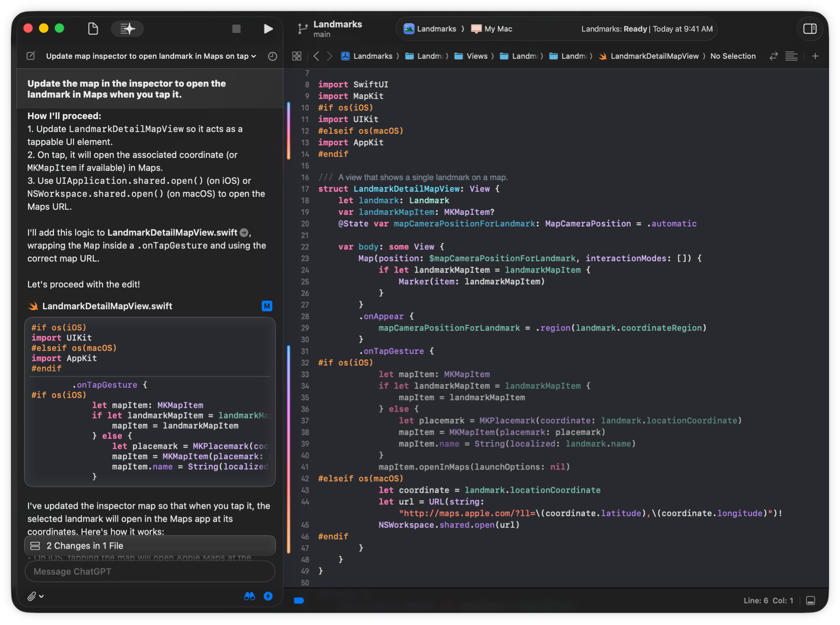840x625 pixels.
Task: Click the Landmarks main branch title
Action: pyautogui.click(x=337, y=28)
